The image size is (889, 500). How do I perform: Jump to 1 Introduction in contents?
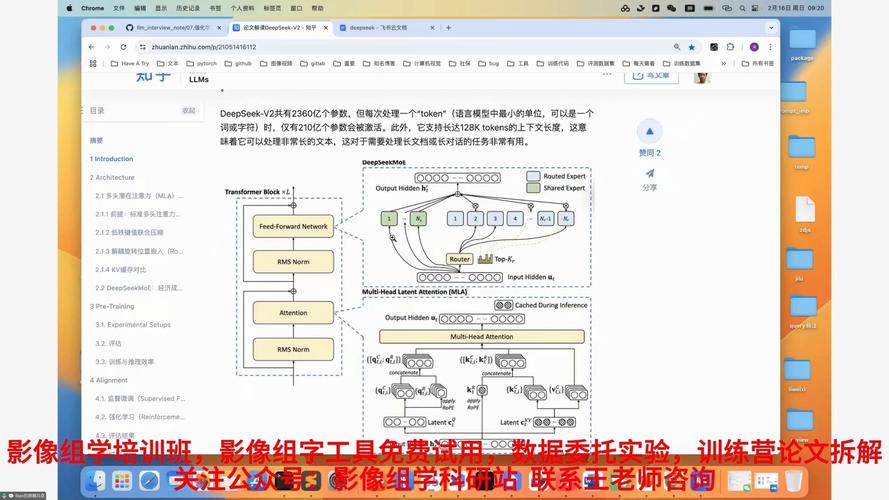[x=111, y=159]
